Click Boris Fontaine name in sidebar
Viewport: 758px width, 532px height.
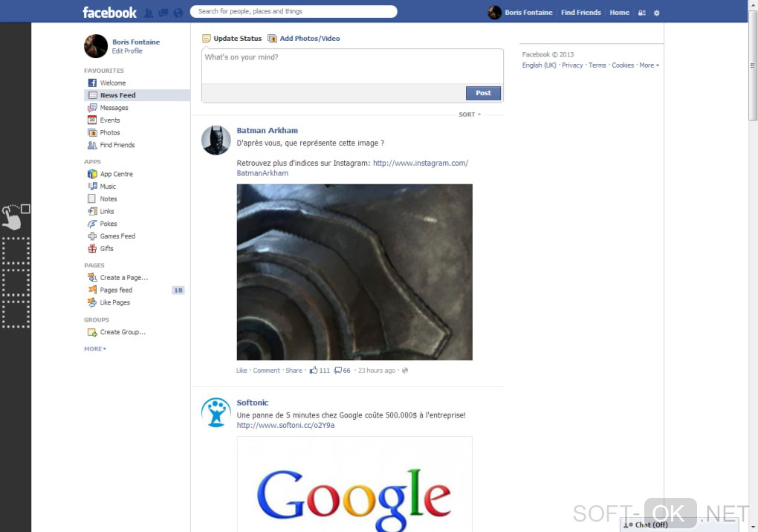[x=136, y=42]
